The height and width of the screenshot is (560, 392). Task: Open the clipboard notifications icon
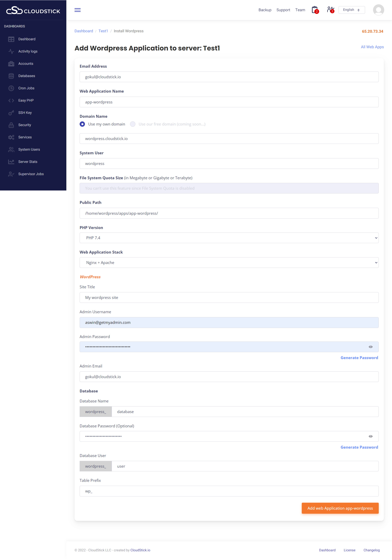coord(315,10)
